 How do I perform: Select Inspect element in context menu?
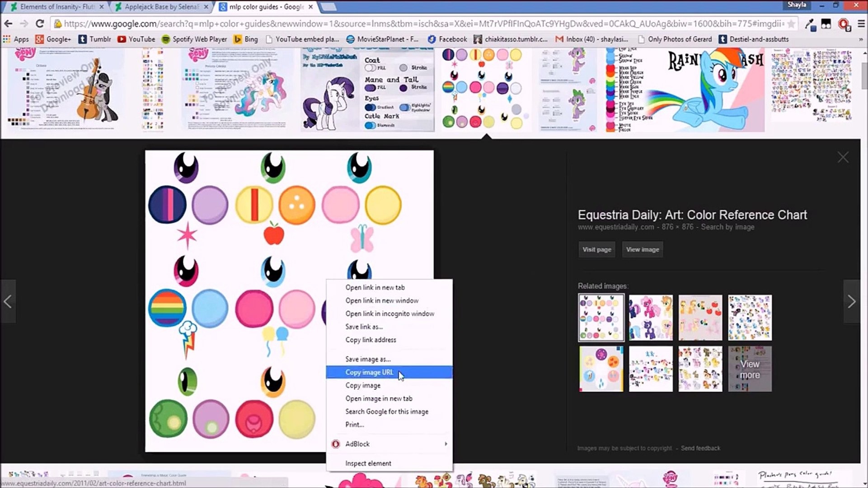click(x=368, y=463)
